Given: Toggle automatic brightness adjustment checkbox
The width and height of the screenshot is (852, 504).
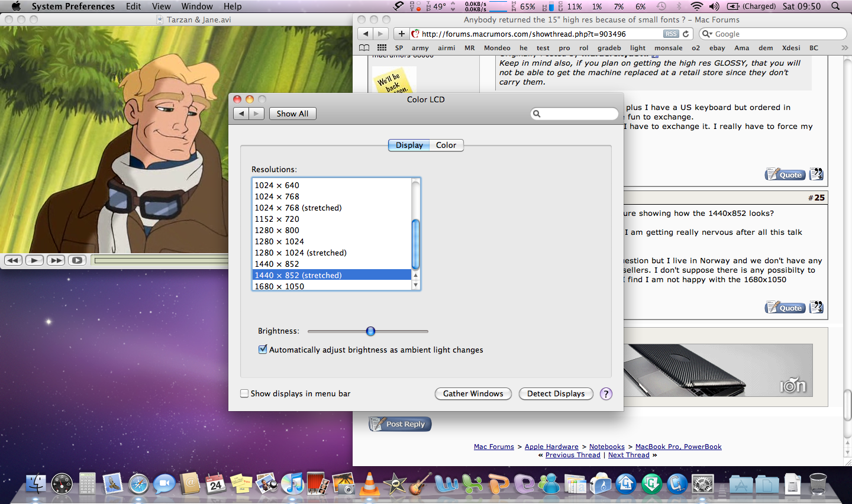Looking at the screenshot, I should coord(263,349).
